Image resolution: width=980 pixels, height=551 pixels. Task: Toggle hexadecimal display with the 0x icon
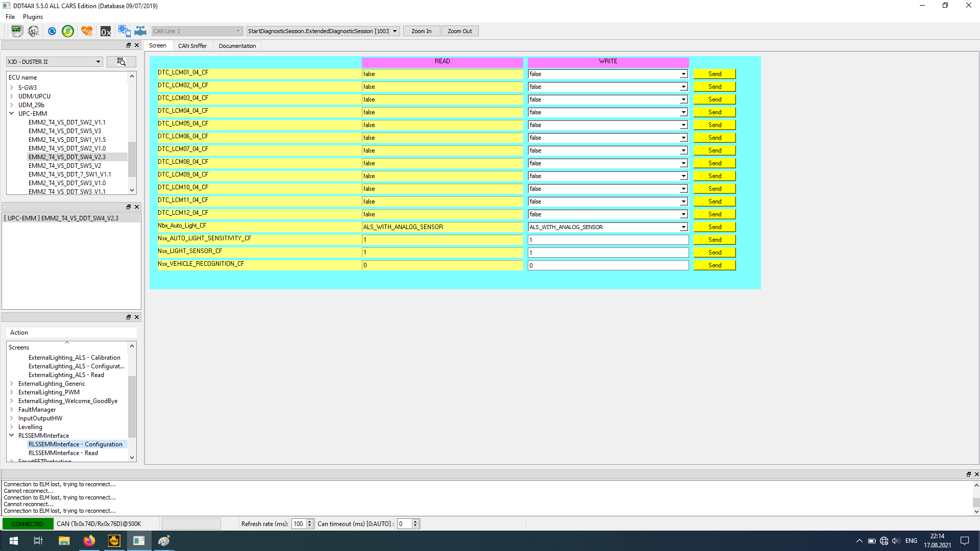(x=106, y=31)
